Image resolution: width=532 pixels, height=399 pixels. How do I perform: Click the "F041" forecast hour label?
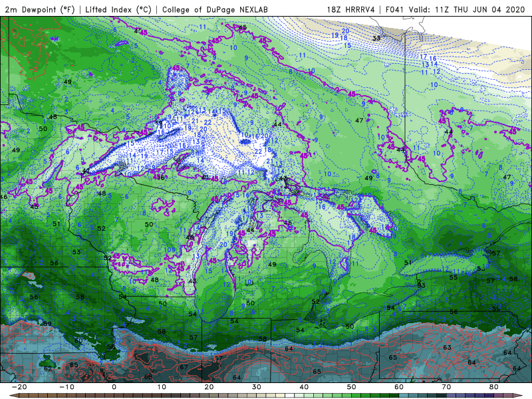point(394,10)
